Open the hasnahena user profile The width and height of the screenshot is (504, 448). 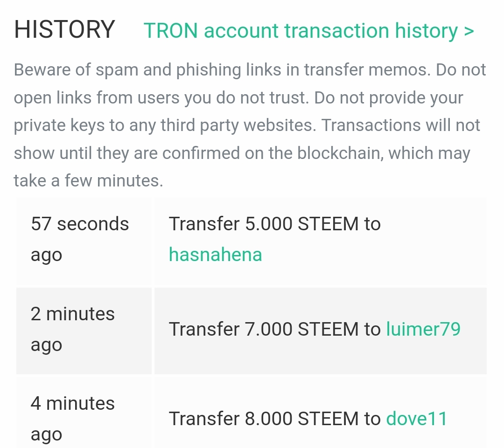(215, 255)
